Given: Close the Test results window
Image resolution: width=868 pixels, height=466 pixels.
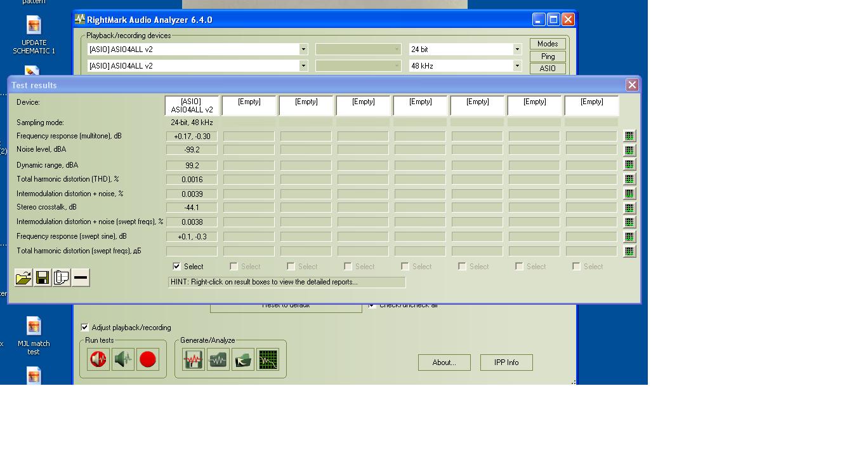Looking at the screenshot, I should pyautogui.click(x=632, y=85).
